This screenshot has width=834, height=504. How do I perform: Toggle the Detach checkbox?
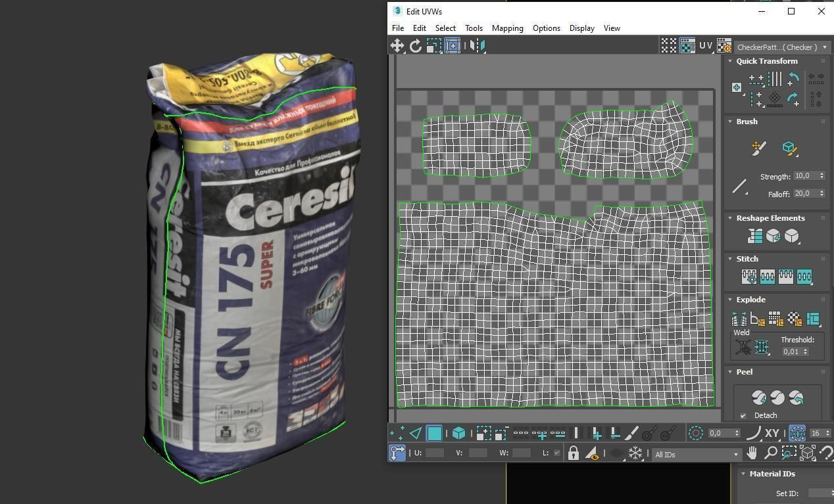coord(743,415)
